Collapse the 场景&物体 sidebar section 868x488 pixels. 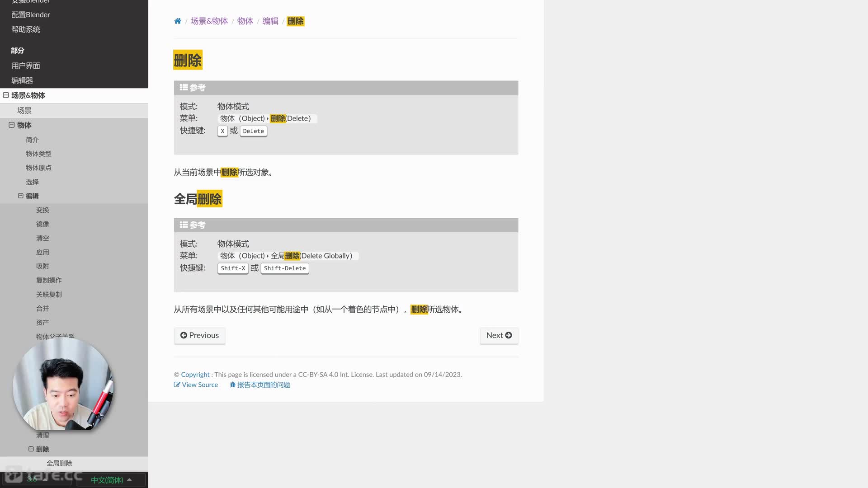6,95
